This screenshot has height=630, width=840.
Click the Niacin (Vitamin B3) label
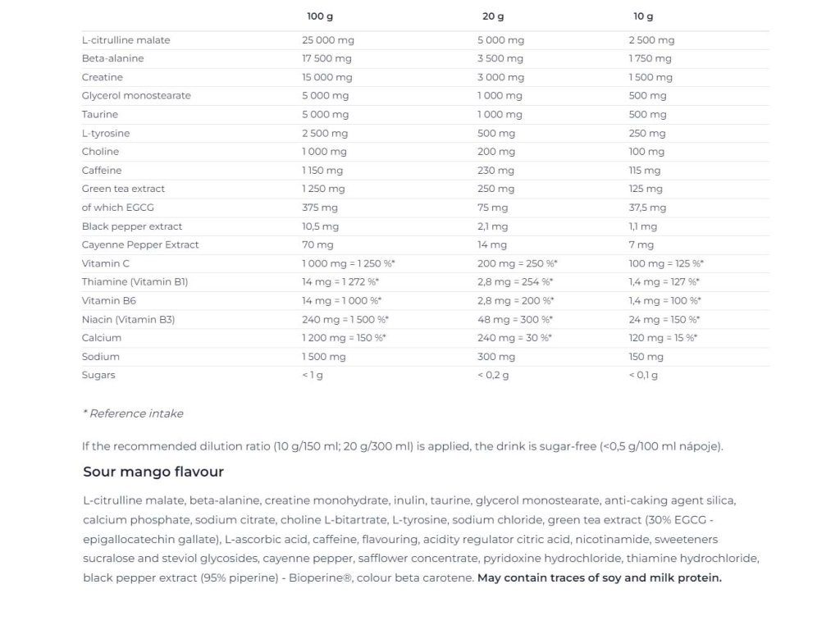(x=128, y=319)
